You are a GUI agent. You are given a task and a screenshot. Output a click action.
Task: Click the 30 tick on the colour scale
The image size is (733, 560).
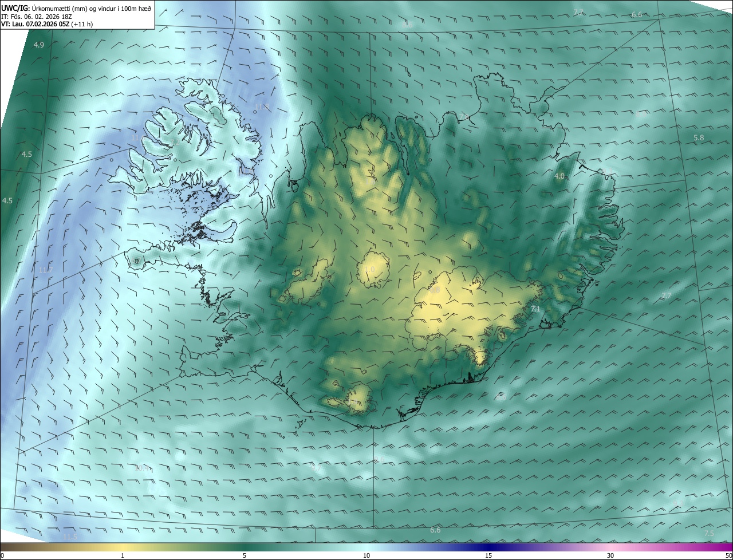pos(610,555)
